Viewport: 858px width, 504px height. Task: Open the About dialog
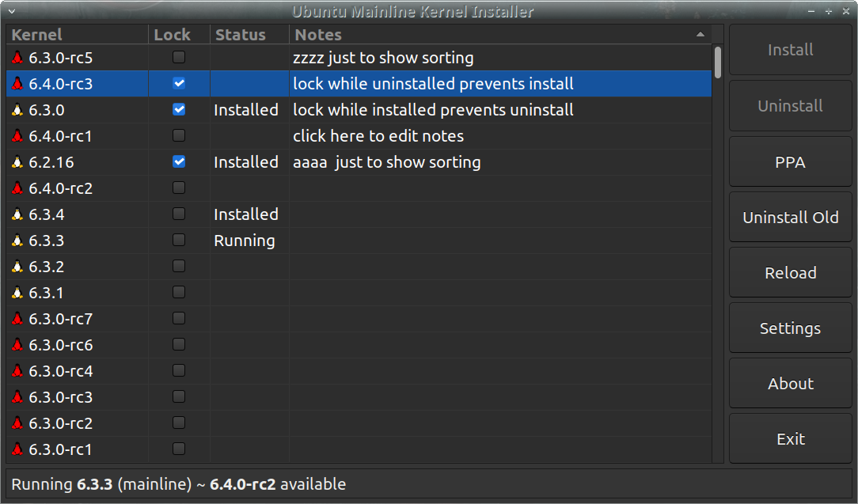pos(790,384)
